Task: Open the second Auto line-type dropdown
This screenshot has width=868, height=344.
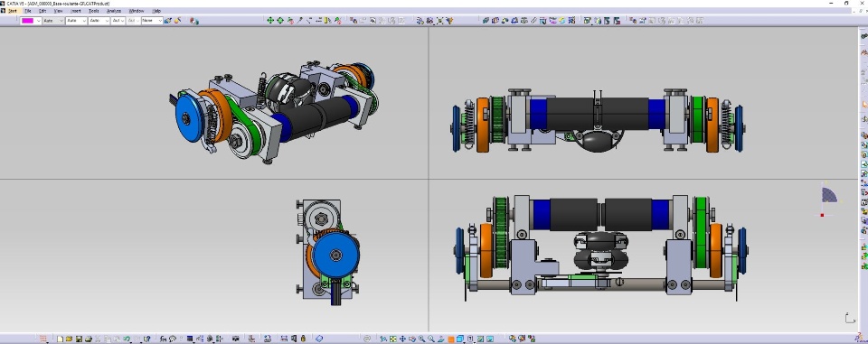Action: tap(76, 21)
